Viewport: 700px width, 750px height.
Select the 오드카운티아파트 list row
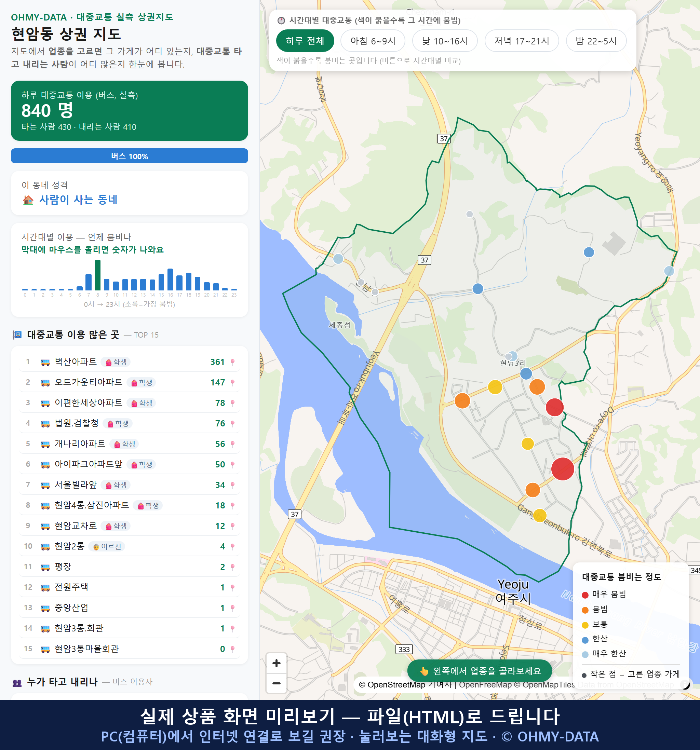pos(130,383)
